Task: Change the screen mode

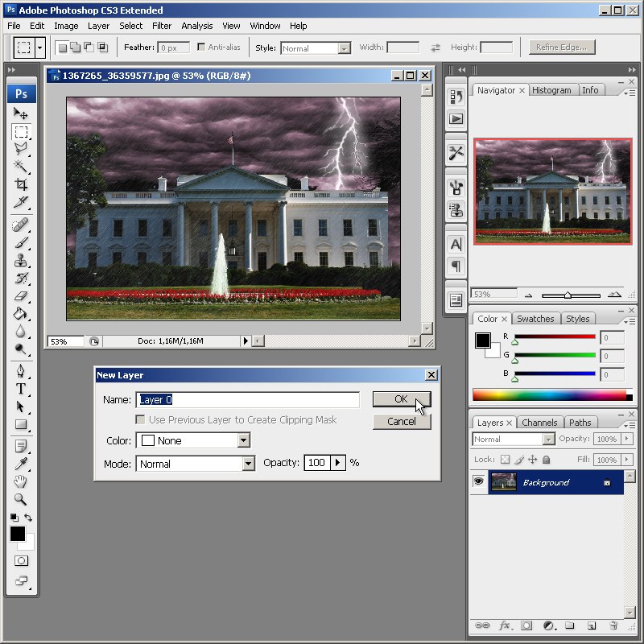Action: pyautogui.click(x=21, y=580)
